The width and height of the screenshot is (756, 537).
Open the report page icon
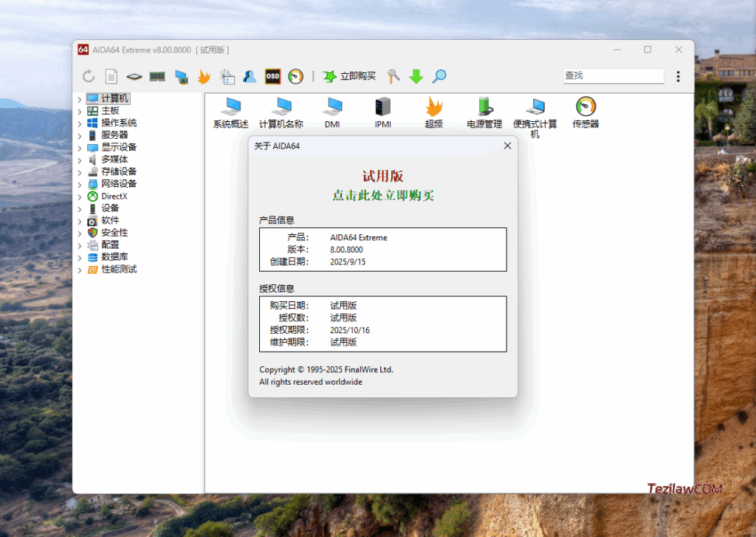coord(111,76)
